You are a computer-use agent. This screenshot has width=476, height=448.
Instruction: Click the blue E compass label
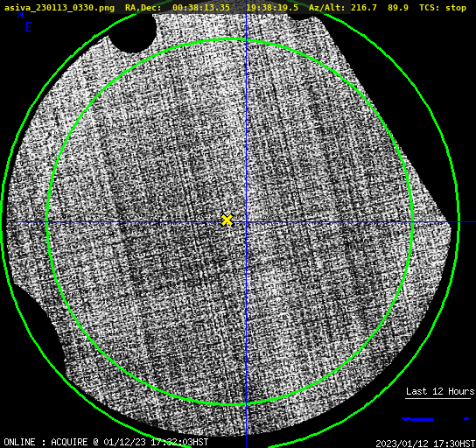29,27
